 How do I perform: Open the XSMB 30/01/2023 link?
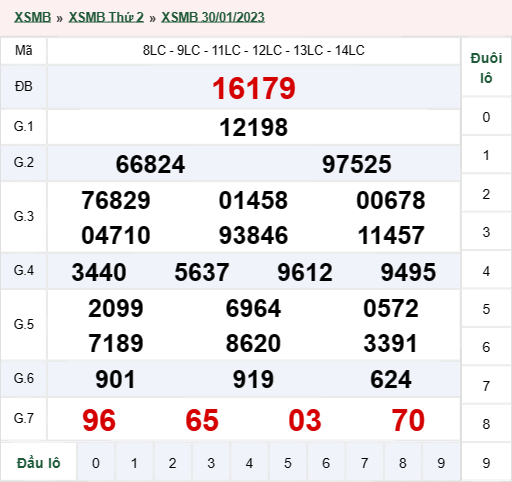(213, 17)
